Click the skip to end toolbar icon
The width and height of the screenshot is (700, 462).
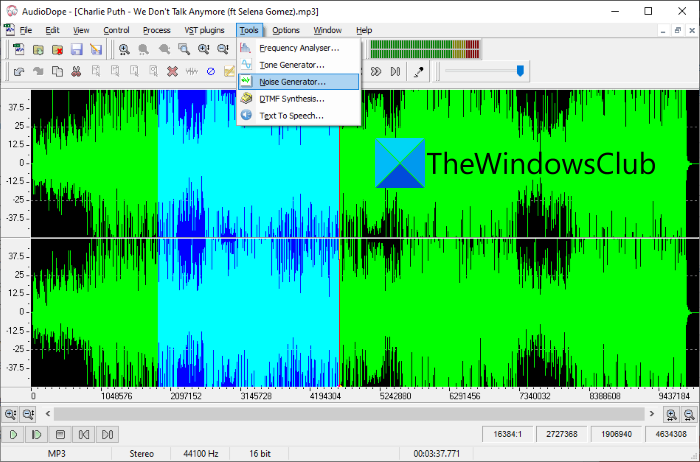pyautogui.click(x=395, y=71)
